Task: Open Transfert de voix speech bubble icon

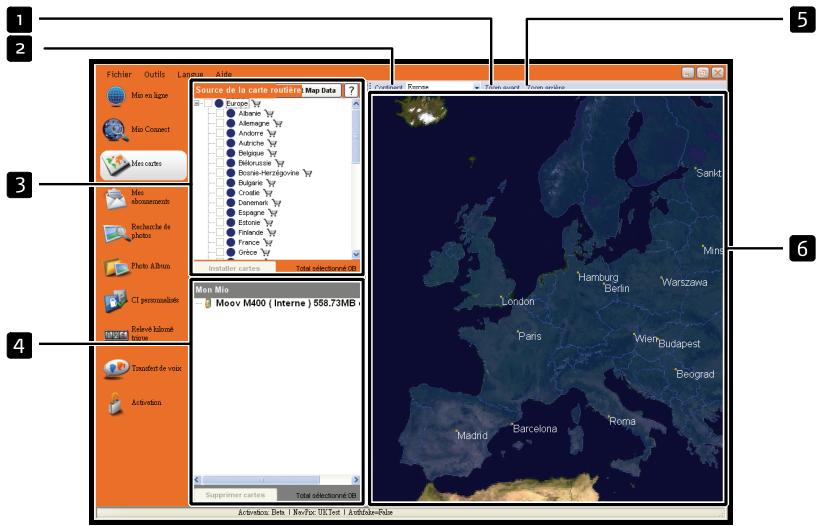Action: coord(116,369)
